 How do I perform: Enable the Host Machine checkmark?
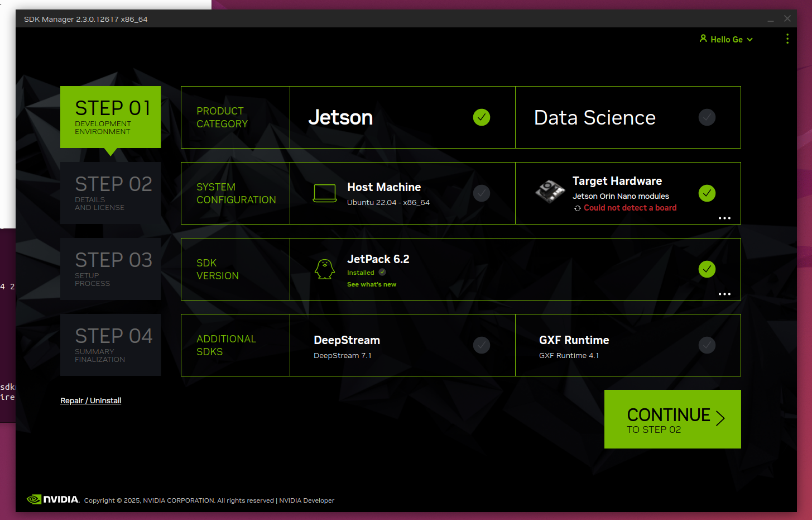click(x=482, y=193)
